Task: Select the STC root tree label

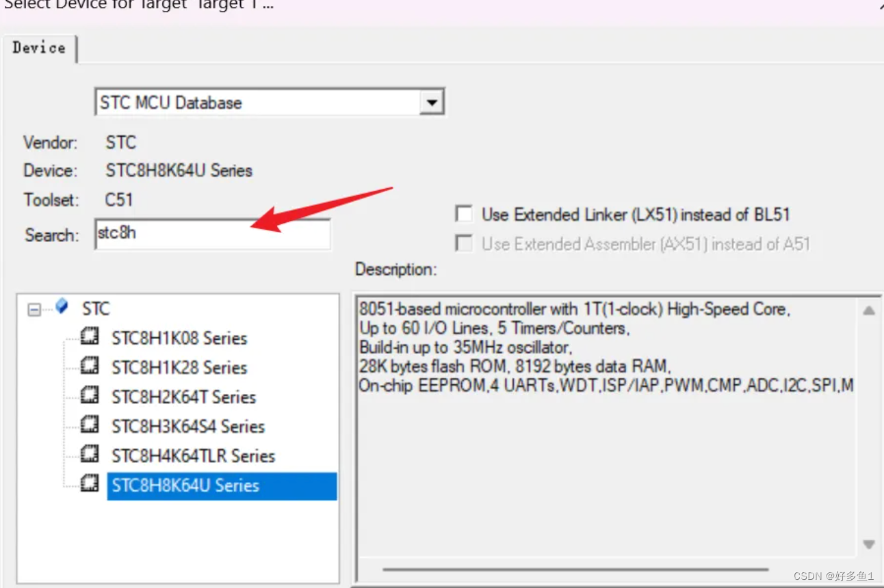Action: 96,309
